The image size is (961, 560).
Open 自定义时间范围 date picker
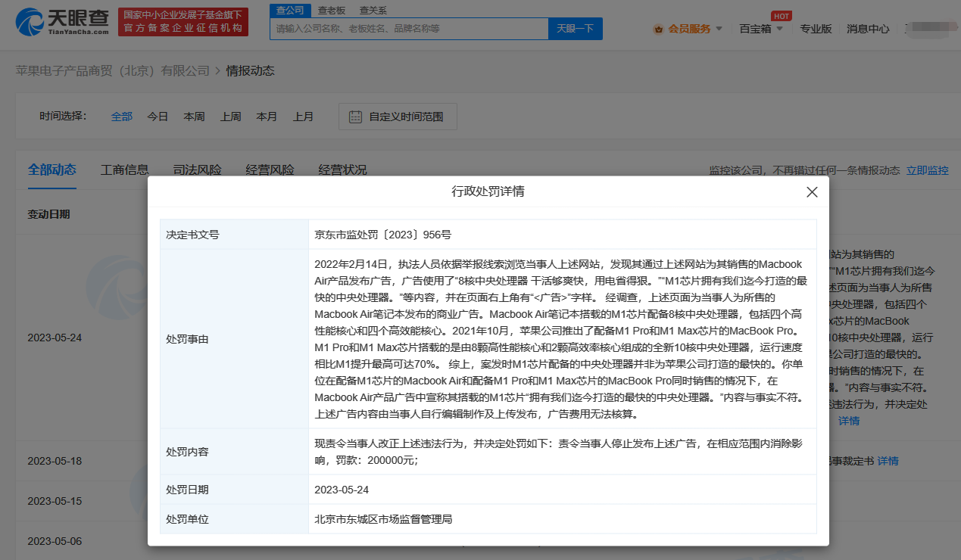(x=398, y=117)
